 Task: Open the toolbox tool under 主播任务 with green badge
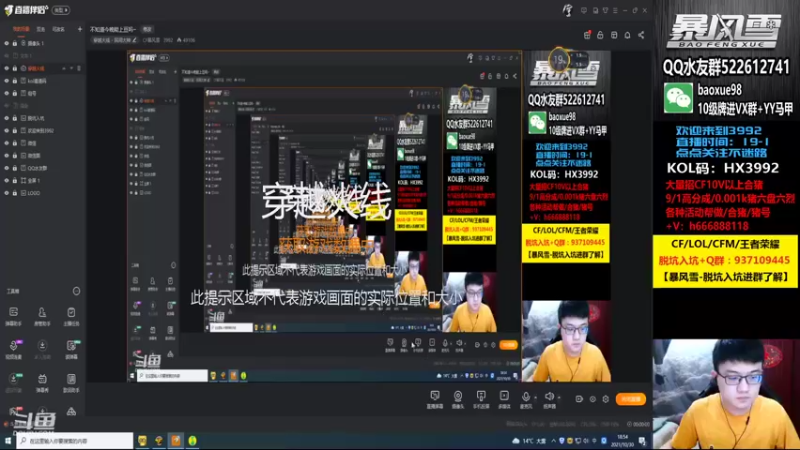point(71,349)
